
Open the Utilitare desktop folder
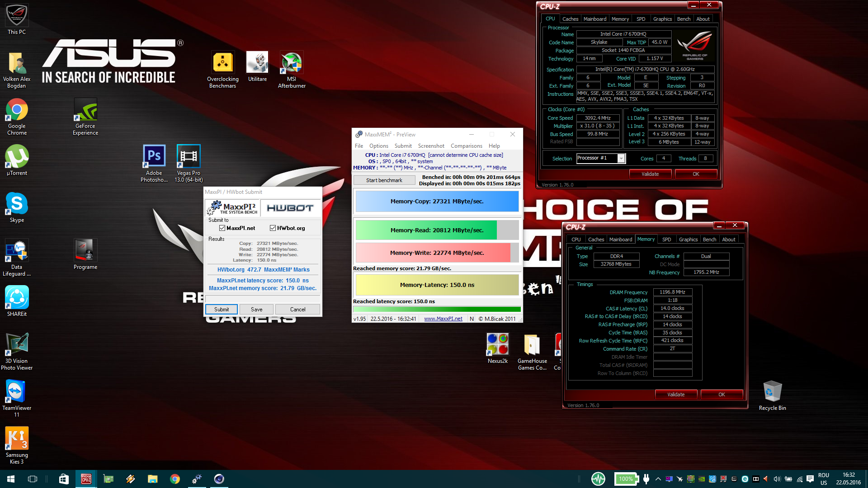pyautogui.click(x=257, y=66)
